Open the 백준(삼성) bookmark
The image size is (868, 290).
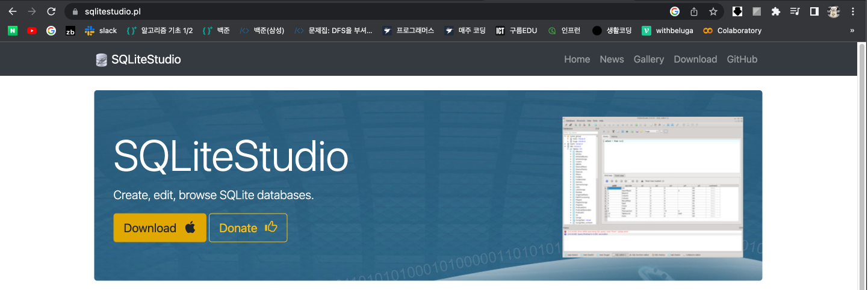click(262, 31)
